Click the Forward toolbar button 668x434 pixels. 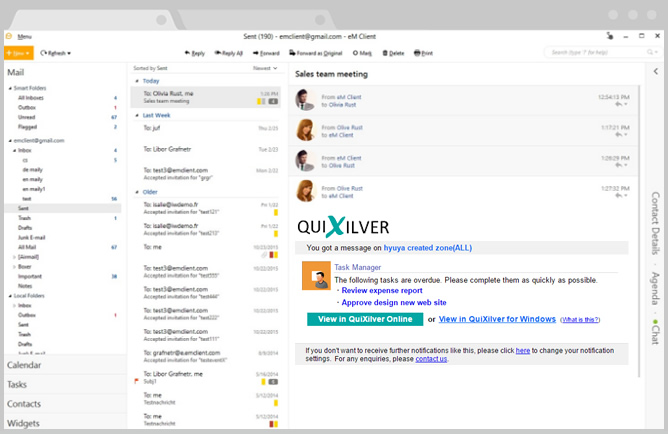click(266, 53)
